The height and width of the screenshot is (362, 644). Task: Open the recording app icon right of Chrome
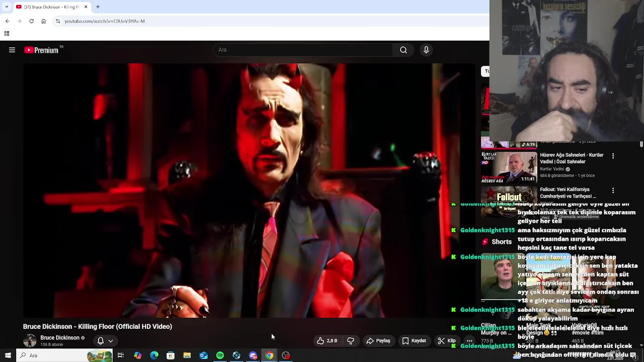click(x=286, y=355)
